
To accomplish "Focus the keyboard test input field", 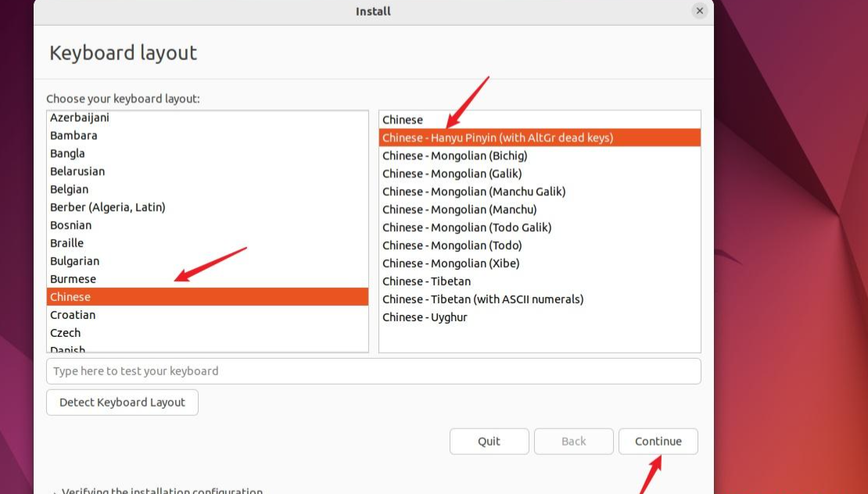I will coord(374,371).
